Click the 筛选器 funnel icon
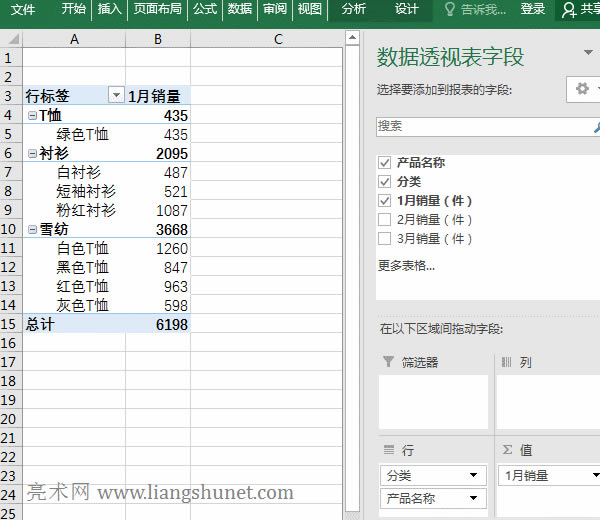Image resolution: width=600 pixels, height=520 pixels. [x=387, y=362]
